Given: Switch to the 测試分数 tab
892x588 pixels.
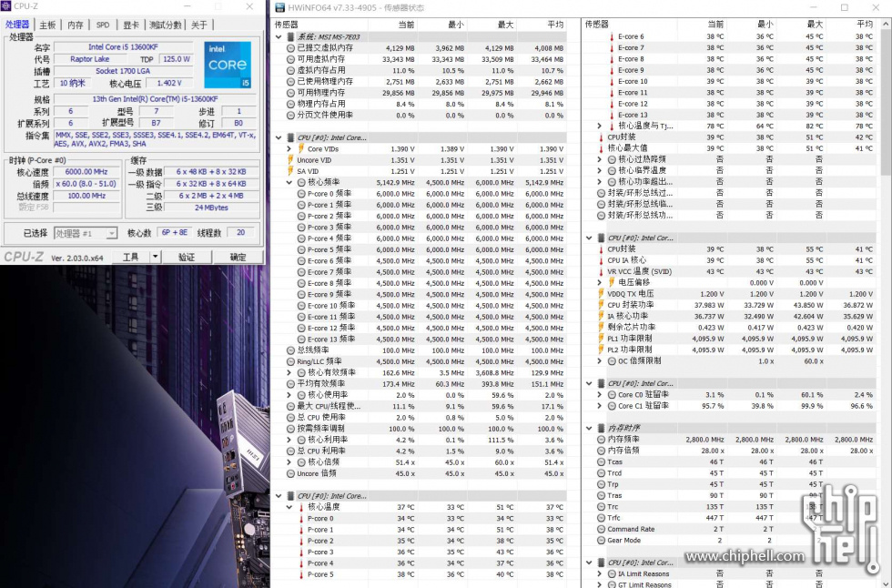Looking at the screenshot, I should coord(166,25).
